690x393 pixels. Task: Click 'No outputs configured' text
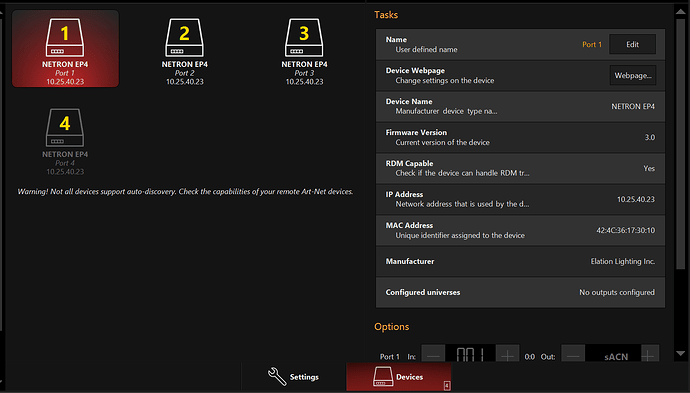tap(617, 292)
